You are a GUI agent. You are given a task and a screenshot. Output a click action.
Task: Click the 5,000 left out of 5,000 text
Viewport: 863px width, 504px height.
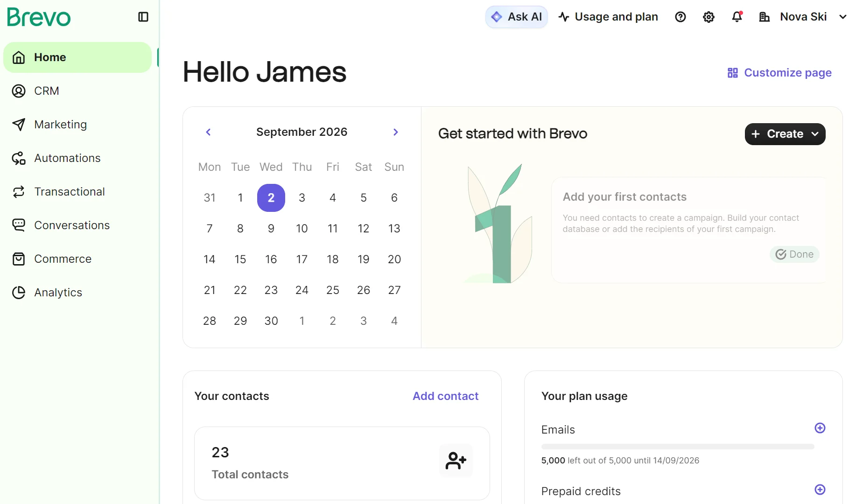click(x=620, y=461)
